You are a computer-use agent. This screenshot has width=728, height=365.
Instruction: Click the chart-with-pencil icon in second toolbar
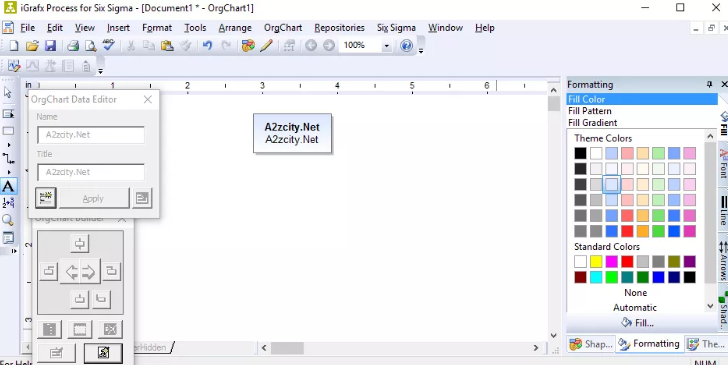coord(14,66)
